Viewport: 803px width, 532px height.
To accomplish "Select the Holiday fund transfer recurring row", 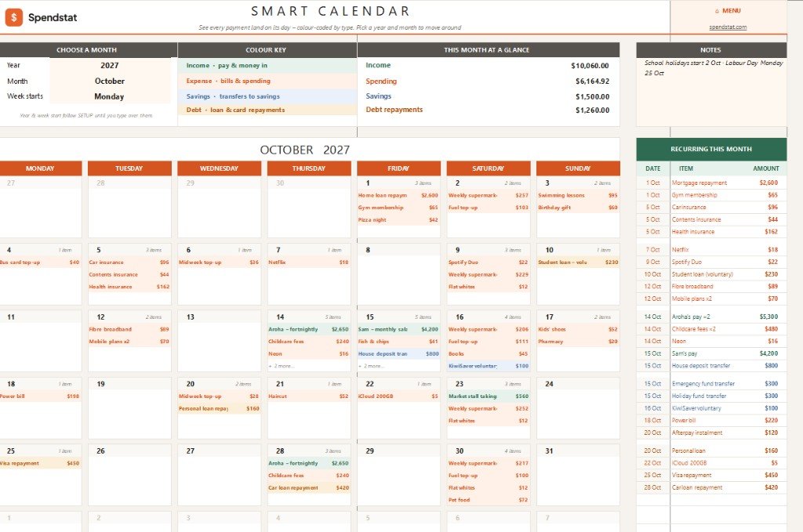I will 711,396.
